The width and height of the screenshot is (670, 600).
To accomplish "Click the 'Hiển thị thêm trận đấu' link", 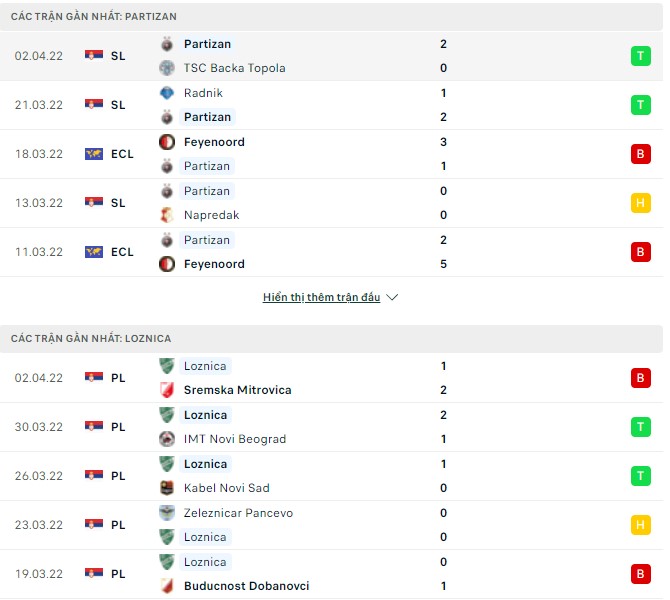I will point(321,298).
